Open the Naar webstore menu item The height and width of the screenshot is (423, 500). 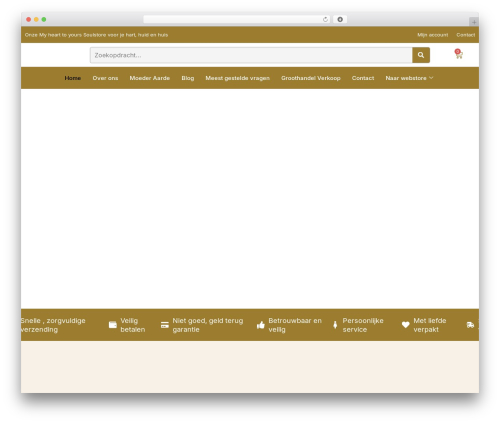pyautogui.click(x=406, y=78)
